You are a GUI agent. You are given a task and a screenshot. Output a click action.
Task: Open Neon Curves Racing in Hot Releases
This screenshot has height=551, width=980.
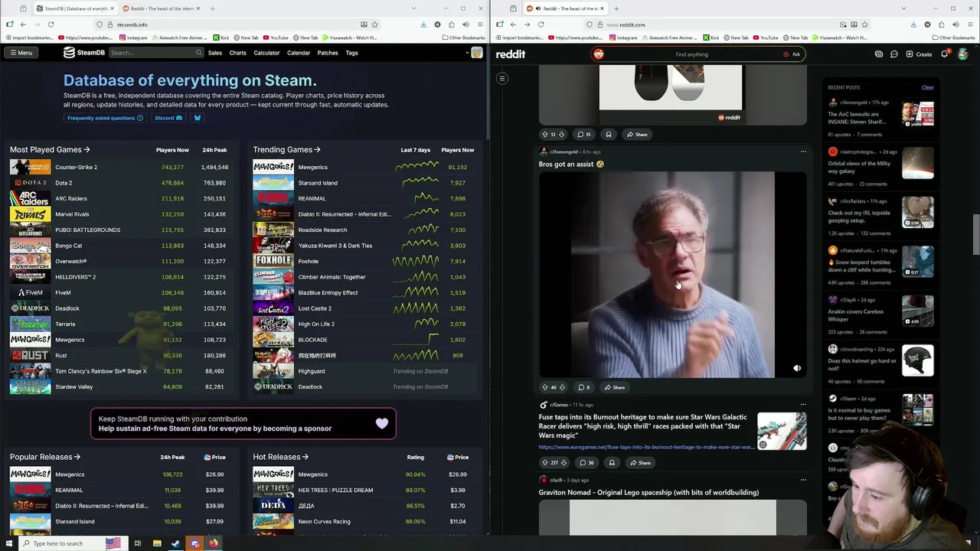pyautogui.click(x=324, y=521)
